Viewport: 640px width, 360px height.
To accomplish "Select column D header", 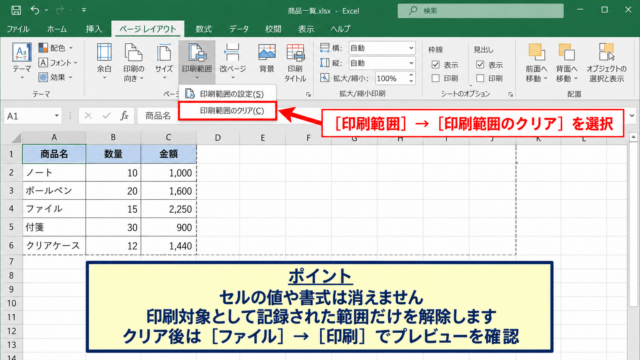I will click(x=218, y=138).
